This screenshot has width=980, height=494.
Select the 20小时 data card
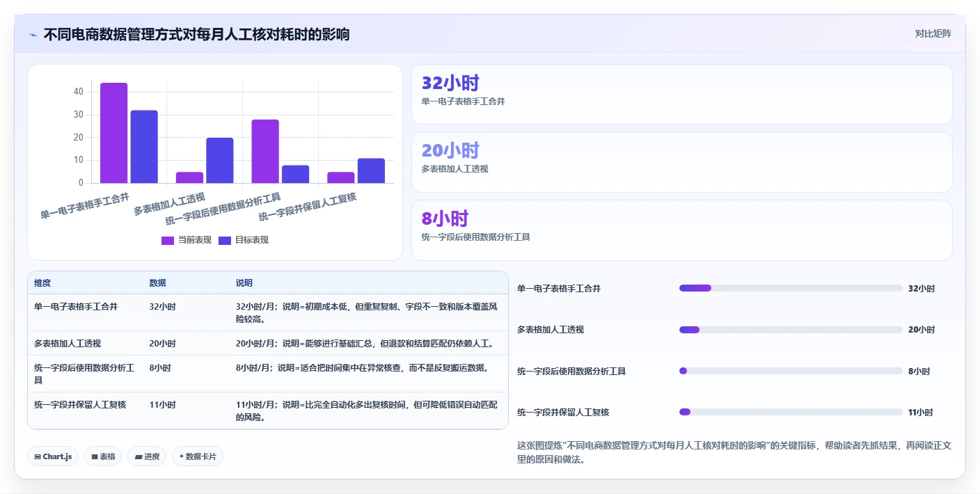tap(681, 162)
